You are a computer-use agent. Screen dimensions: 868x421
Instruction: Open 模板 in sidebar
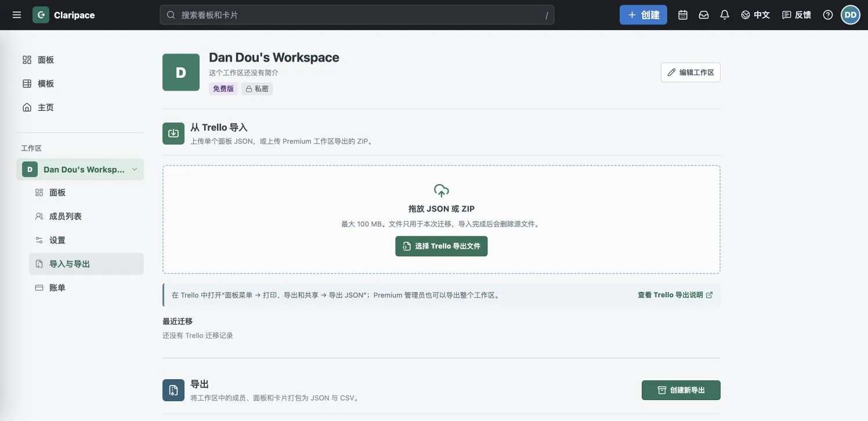tap(80, 84)
